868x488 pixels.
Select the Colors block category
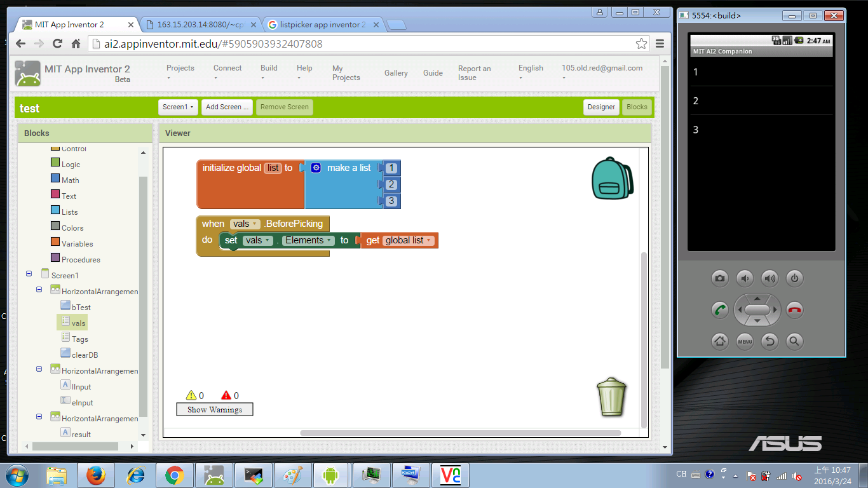72,228
